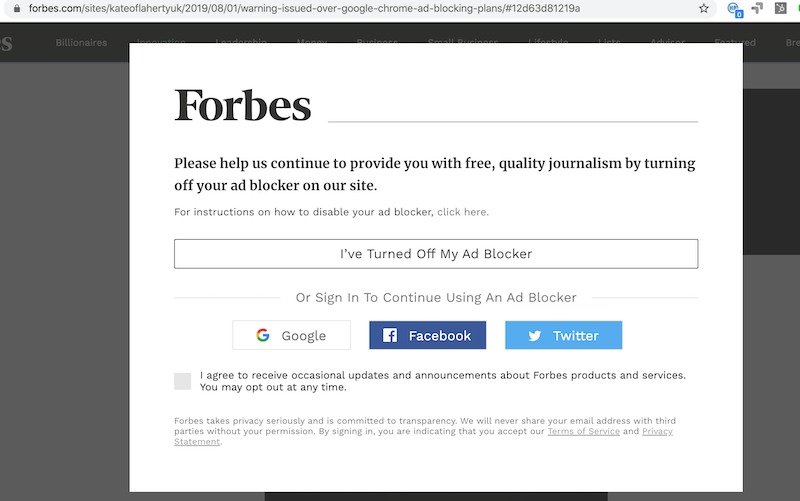Check the Forbes updates agreement checkbox
The height and width of the screenshot is (501, 800).
[x=183, y=381]
